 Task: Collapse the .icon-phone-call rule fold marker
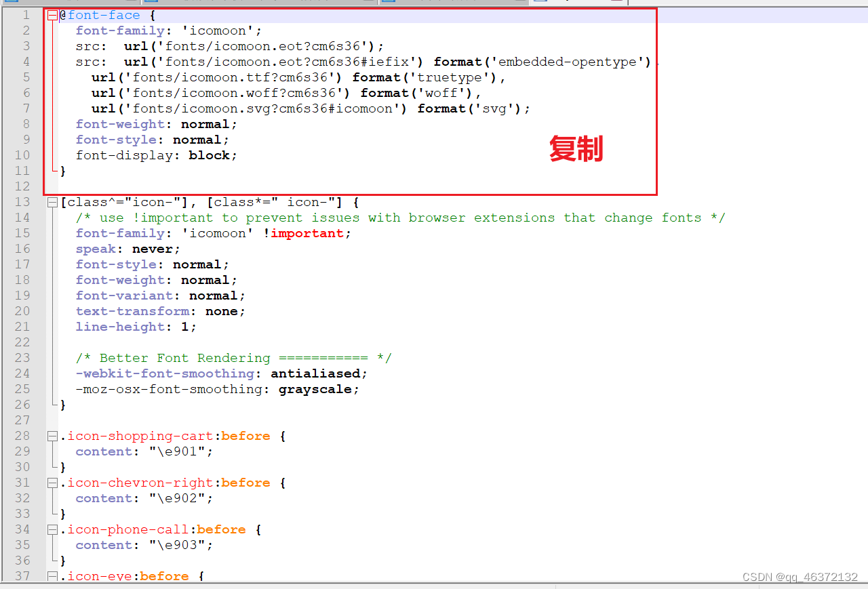(53, 529)
